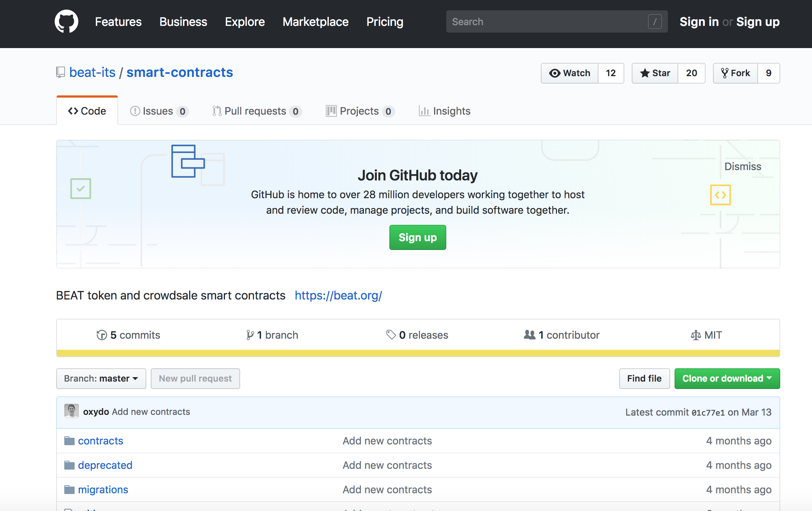Expand the Clone or download menu

(x=727, y=379)
